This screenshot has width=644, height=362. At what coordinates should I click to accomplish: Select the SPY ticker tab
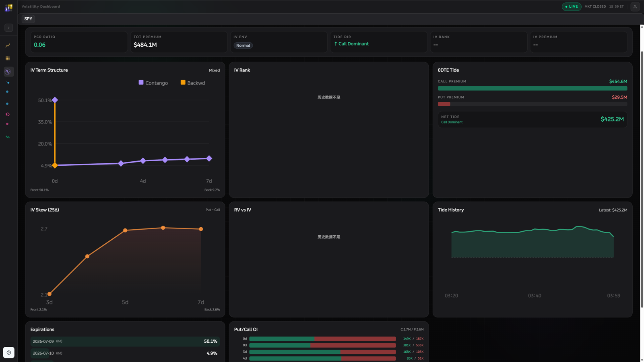(28, 19)
